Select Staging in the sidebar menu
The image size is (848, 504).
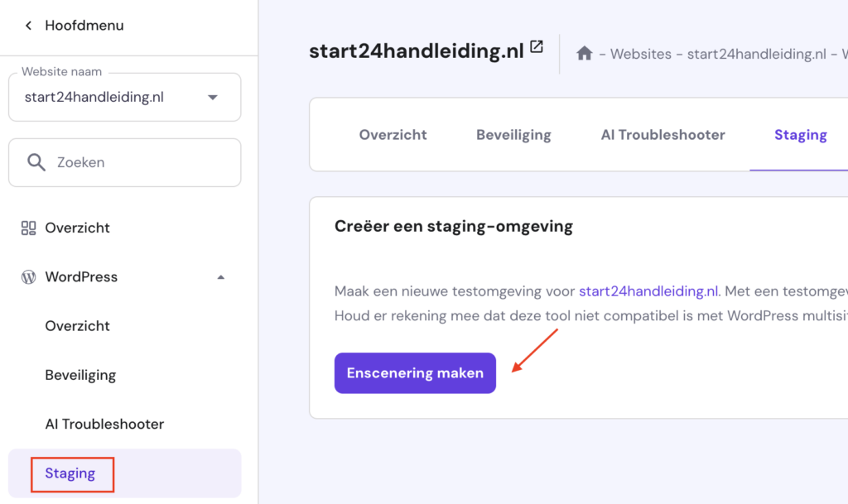pyautogui.click(x=70, y=473)
